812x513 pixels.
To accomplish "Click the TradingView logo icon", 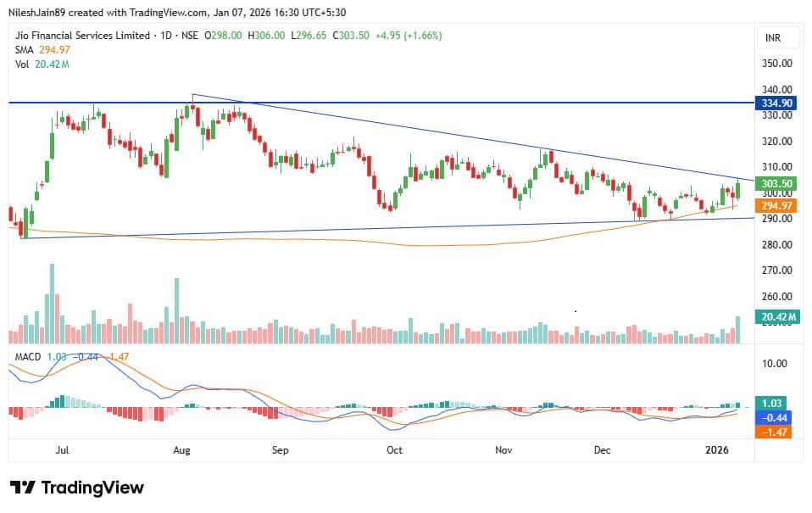I will (22, 488).
